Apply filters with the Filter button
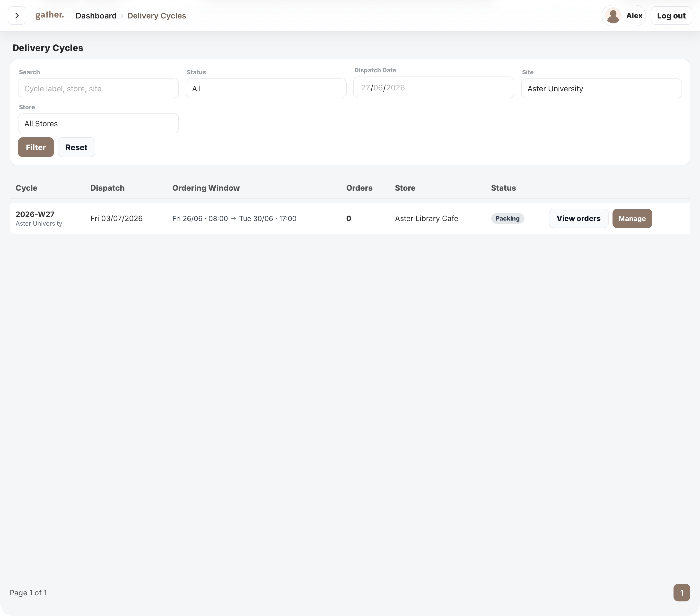 (x=36, y=147)
